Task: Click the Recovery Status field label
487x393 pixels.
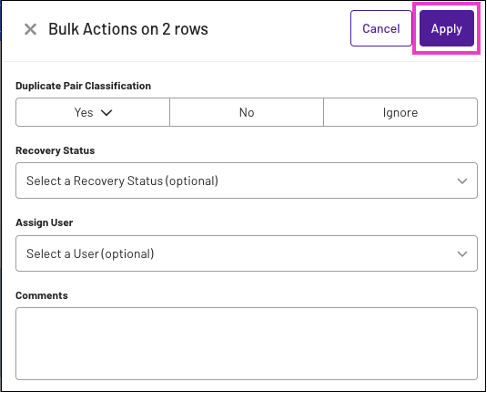Action: tap(55, 150)
